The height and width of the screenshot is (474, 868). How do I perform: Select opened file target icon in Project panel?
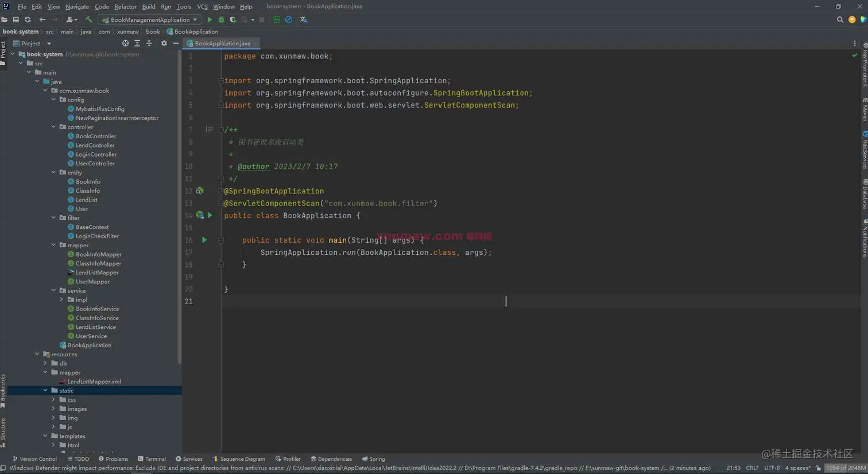pyautogui.click(x=125, y=43)
